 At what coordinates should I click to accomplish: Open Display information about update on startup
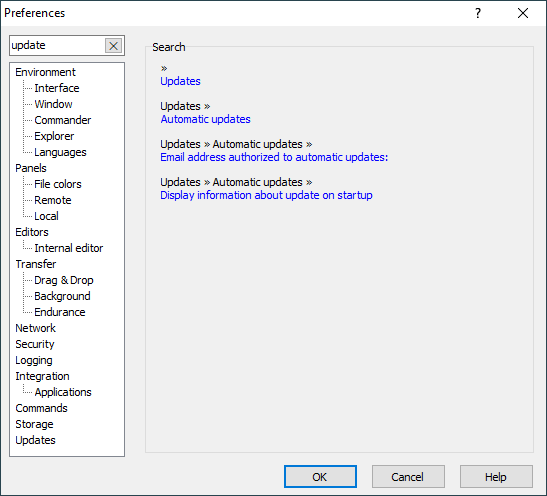[266, 195]
